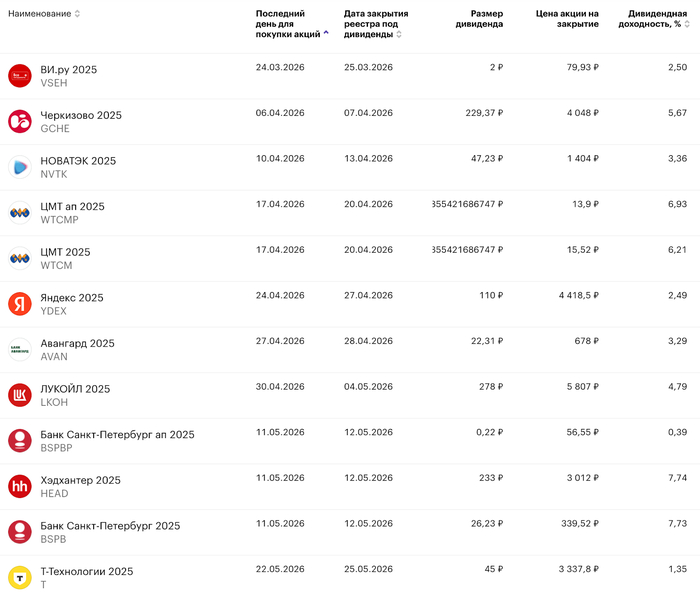Viewport: 700px width, 596px height.
Task: Click the ВИ.ру company logo icon
Action: pos(20,76)
